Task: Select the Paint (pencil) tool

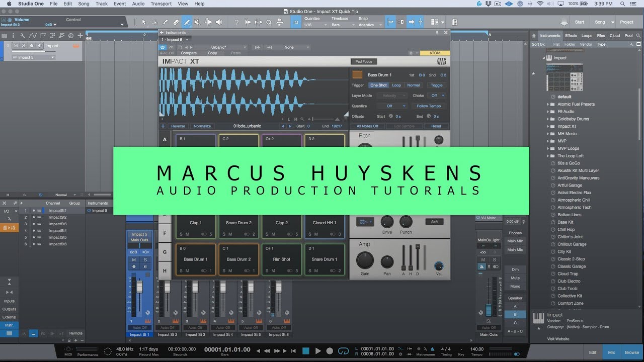Action: [x=187, y=22]
